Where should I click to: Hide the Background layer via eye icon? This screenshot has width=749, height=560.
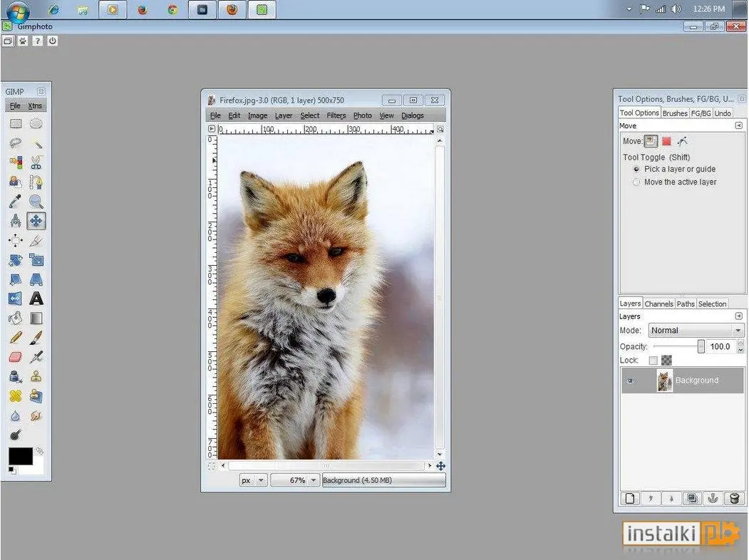tap(631, 380)
